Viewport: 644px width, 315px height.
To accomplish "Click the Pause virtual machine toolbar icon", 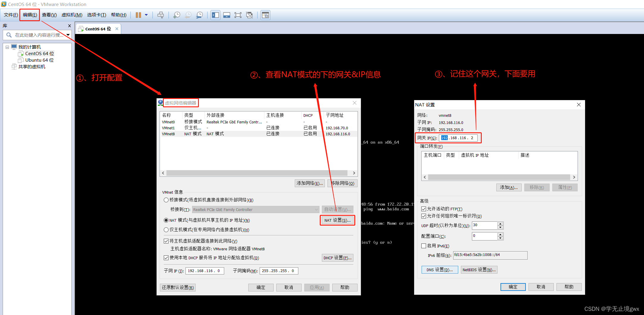I will (138, 15).
